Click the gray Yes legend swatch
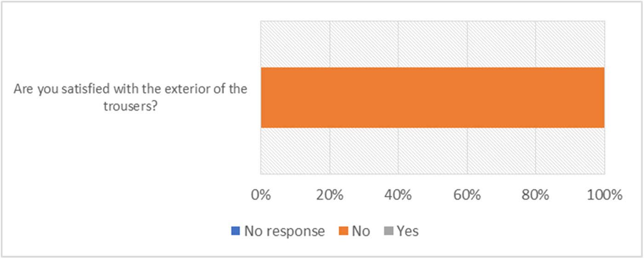The image size is (644, 259). [387, 231]
